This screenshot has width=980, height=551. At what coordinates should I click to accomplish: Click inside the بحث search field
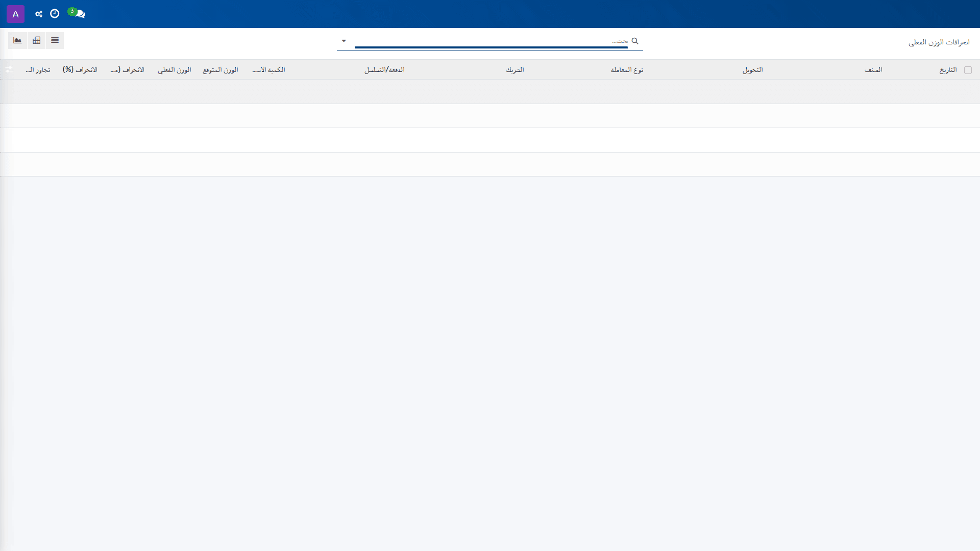tap(491, 41)
